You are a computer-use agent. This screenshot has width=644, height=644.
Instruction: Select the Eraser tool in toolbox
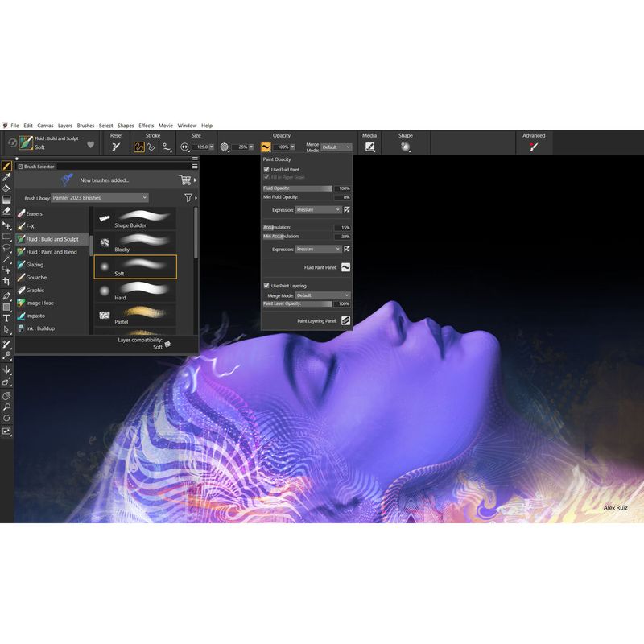[x=6, y=211]
